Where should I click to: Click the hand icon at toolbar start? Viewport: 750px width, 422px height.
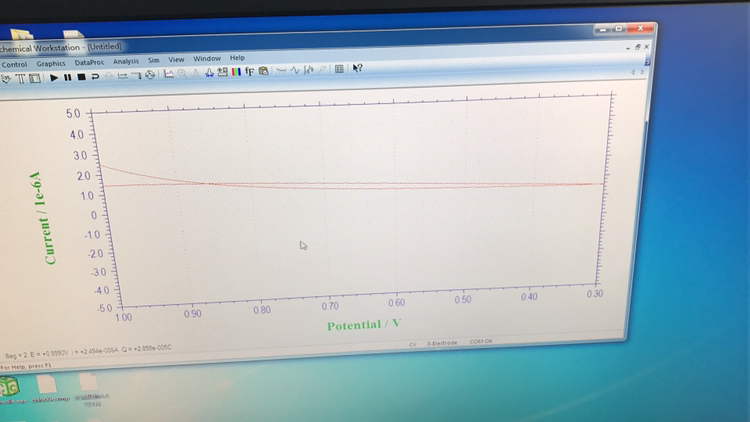6,79
